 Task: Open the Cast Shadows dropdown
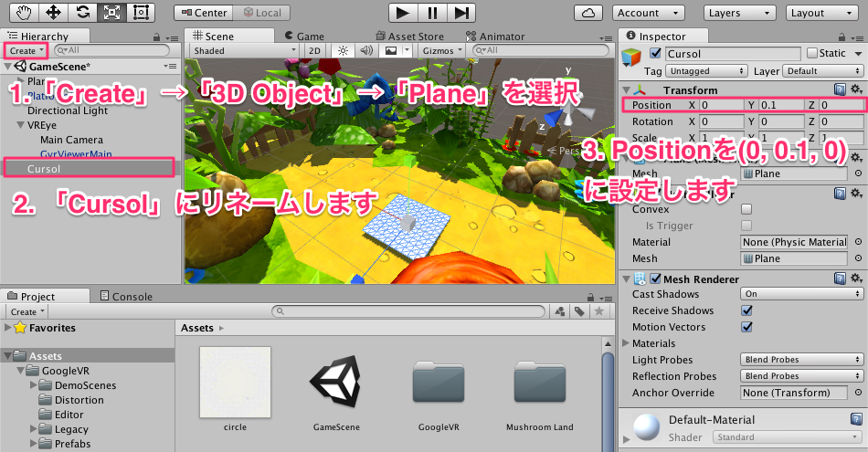[x=801, y=294]
